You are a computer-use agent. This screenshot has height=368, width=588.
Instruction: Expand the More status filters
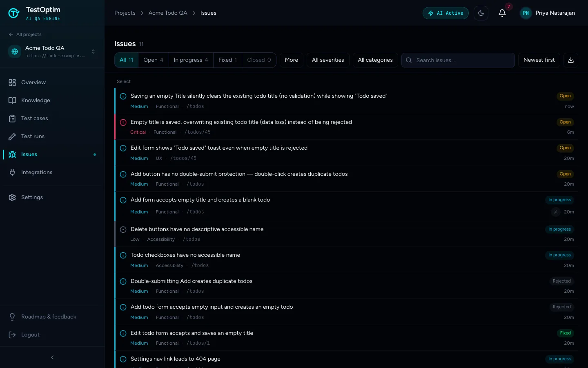292,60
